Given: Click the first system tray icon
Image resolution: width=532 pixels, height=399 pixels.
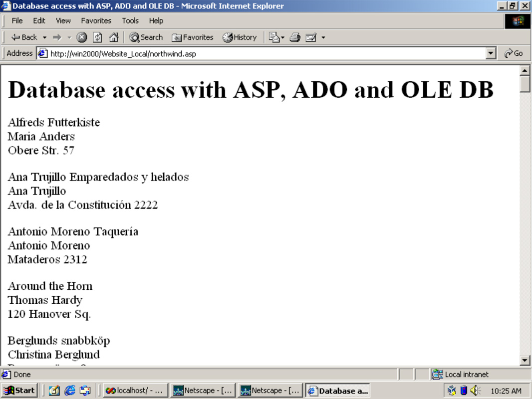Looking at the screenshot, I should 452,391.
